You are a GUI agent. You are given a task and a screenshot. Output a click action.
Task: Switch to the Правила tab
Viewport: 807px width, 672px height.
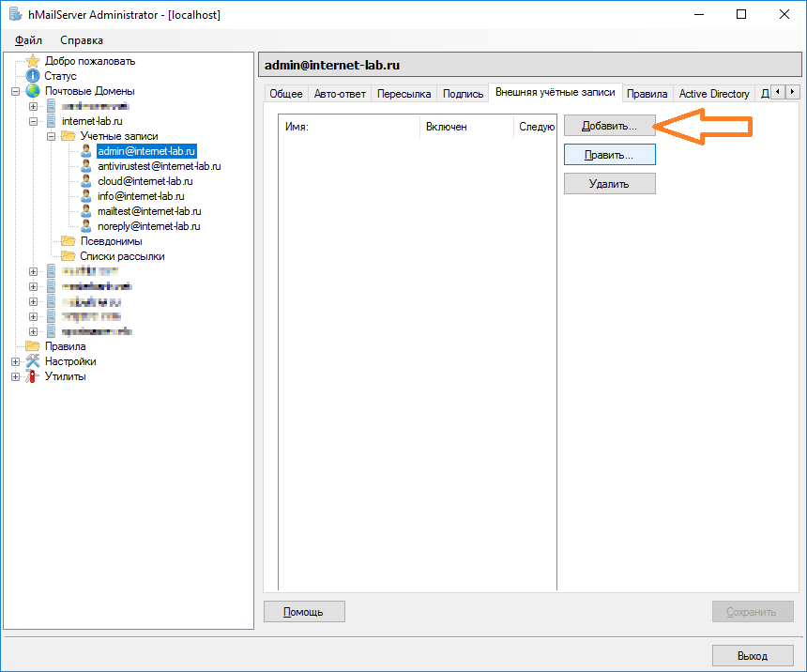(647, 94)
